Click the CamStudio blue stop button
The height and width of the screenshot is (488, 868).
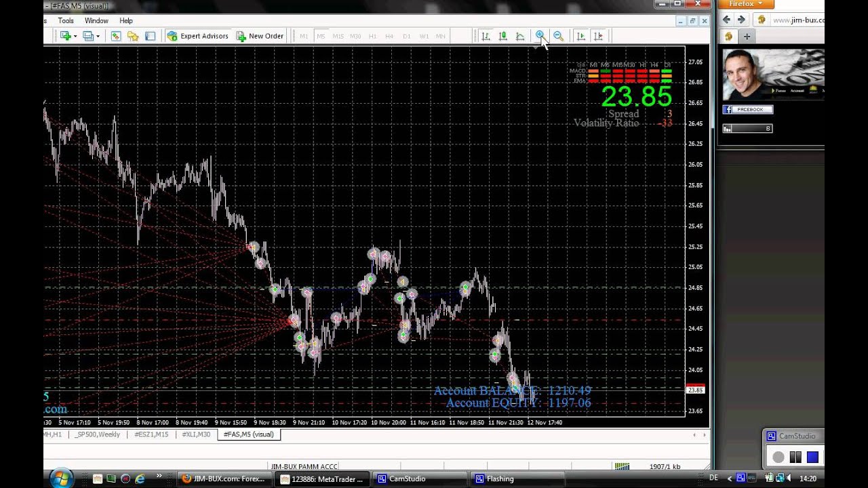[x=812, y=457]
